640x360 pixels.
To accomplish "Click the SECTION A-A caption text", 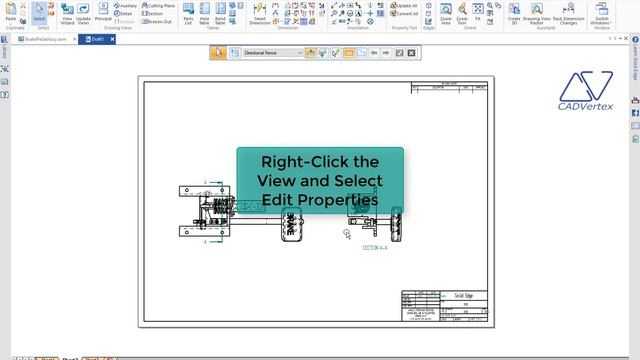I will point(375,247).
